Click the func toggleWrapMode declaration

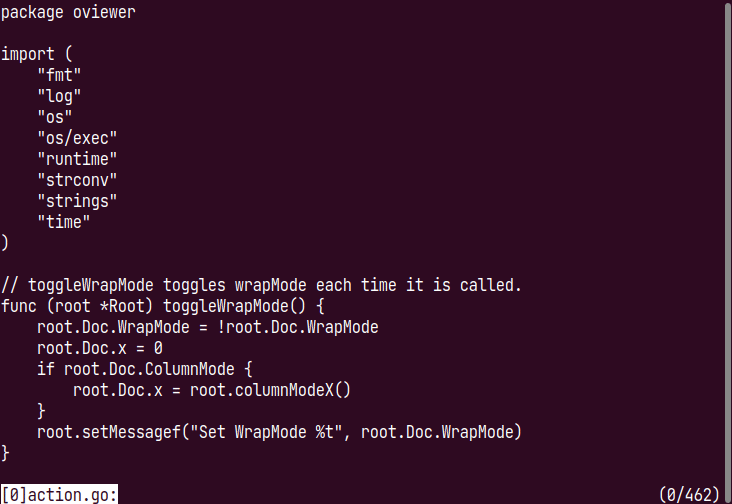click(x=162, y=306)
